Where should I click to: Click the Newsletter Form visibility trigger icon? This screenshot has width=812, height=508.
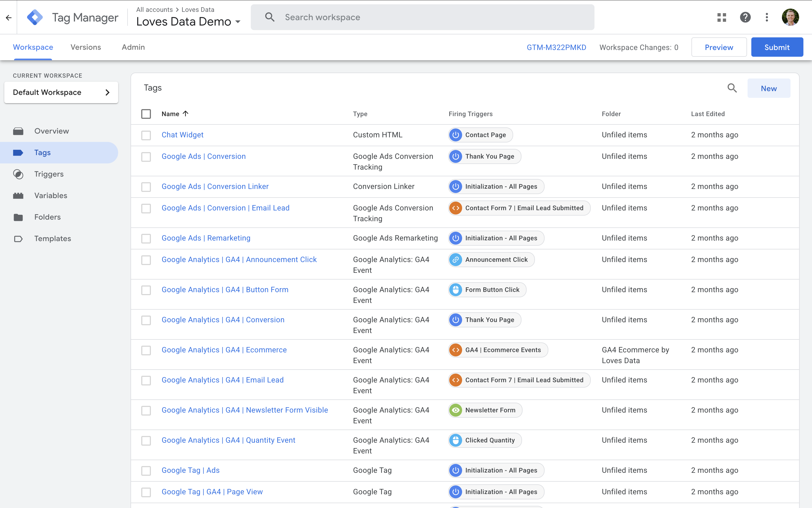pyautogui.click(x=456, y=410)
